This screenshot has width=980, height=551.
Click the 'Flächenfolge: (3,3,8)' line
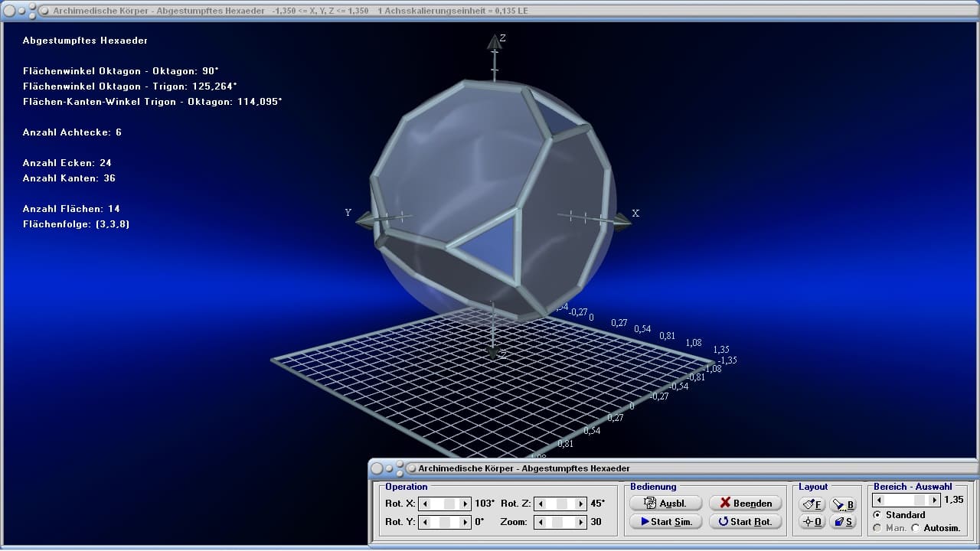[76, 224]
